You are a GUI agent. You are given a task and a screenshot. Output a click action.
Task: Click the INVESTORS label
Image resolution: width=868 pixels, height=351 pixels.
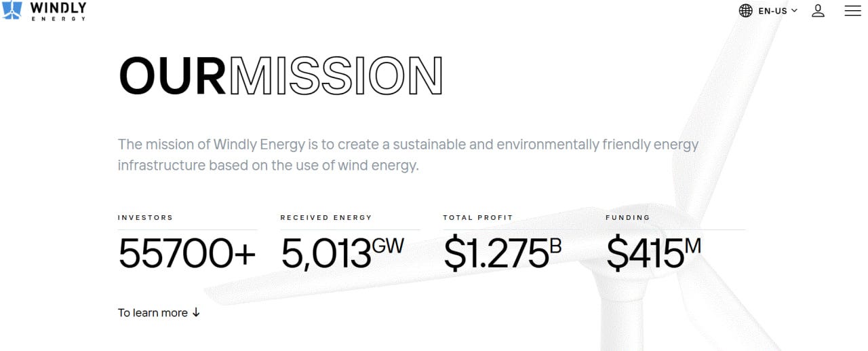[145, 218]
